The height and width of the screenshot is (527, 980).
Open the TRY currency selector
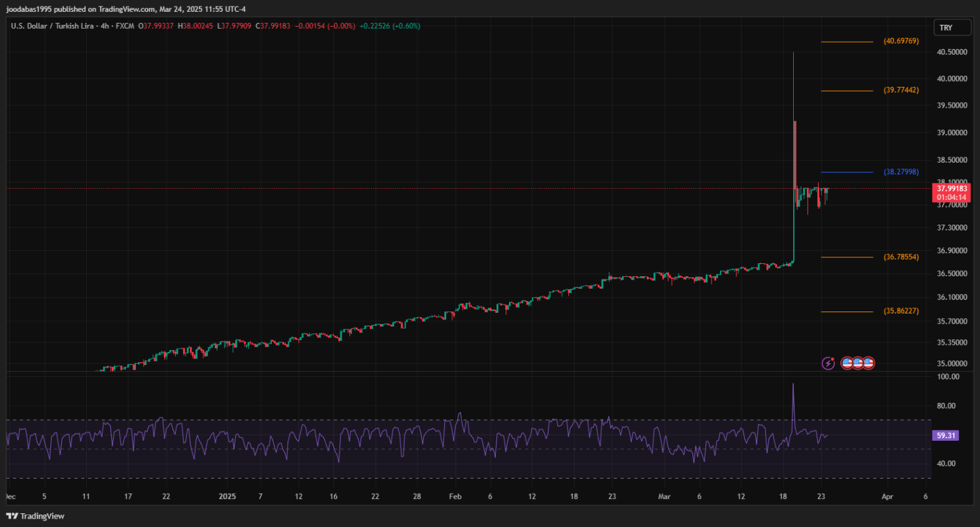pos(945,27)
